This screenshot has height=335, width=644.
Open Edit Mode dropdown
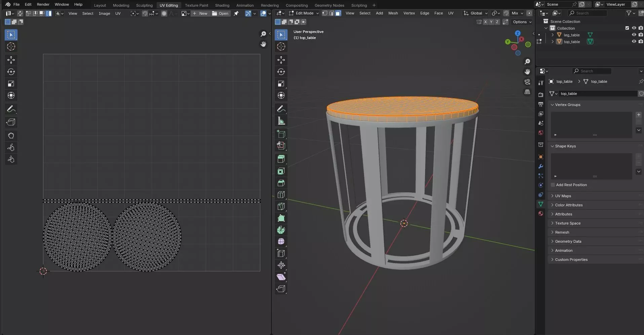pos(303,13)
